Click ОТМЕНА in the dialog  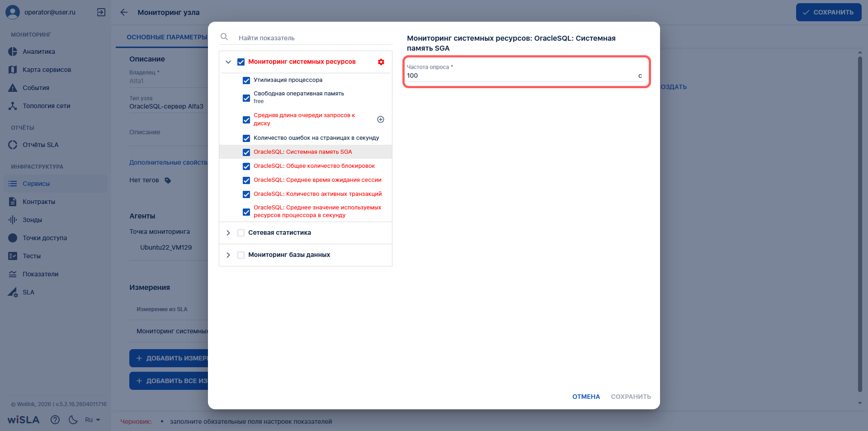tap(586, 397)
